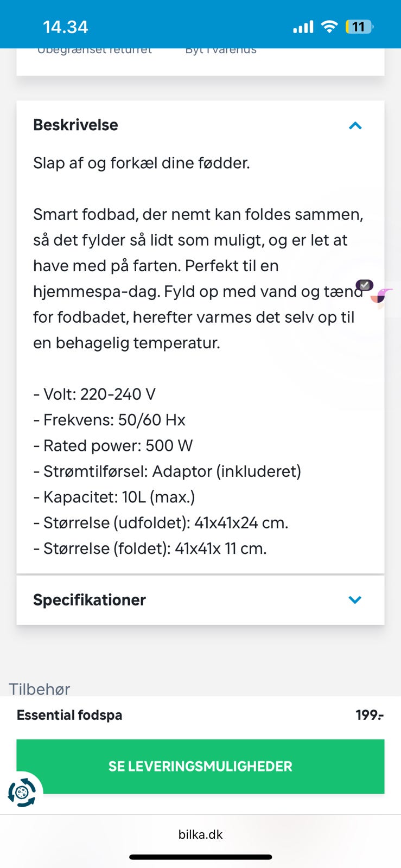Tap the 'Rated power: 500 W' line
The height and width of the screenshot is (868, 401).
click(x=113, y=445)
